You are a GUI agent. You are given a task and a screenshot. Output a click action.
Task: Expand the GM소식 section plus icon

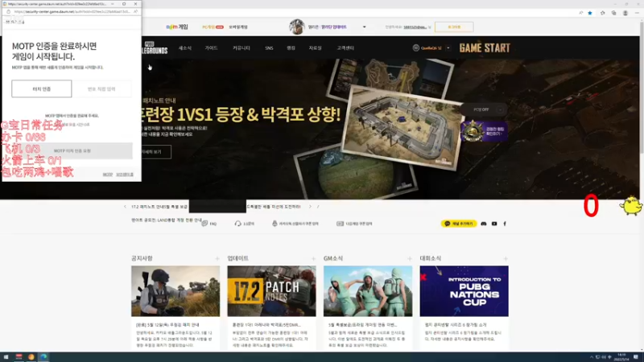409,258
